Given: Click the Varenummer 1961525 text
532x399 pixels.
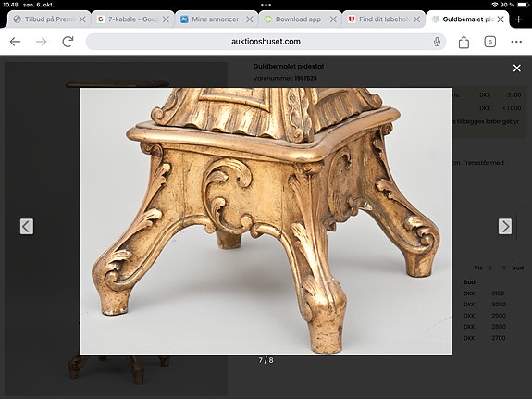Looking at the screenshot, I should coord(285,78).
